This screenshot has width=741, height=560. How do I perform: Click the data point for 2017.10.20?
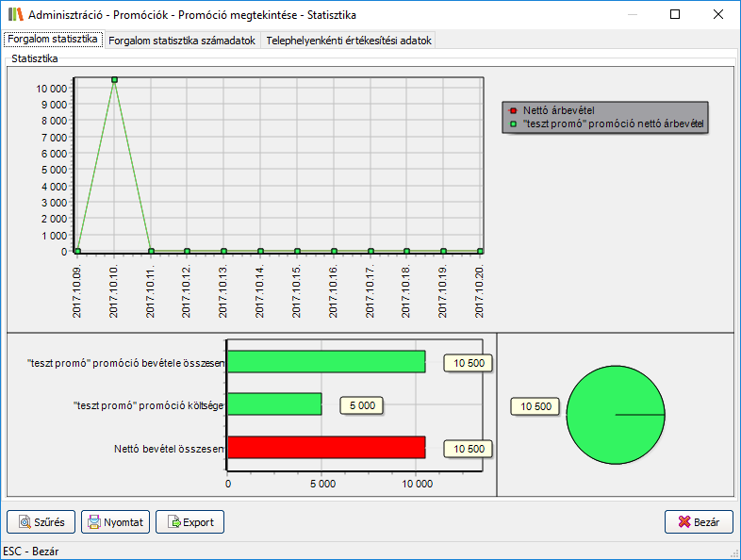coord(480,251)
